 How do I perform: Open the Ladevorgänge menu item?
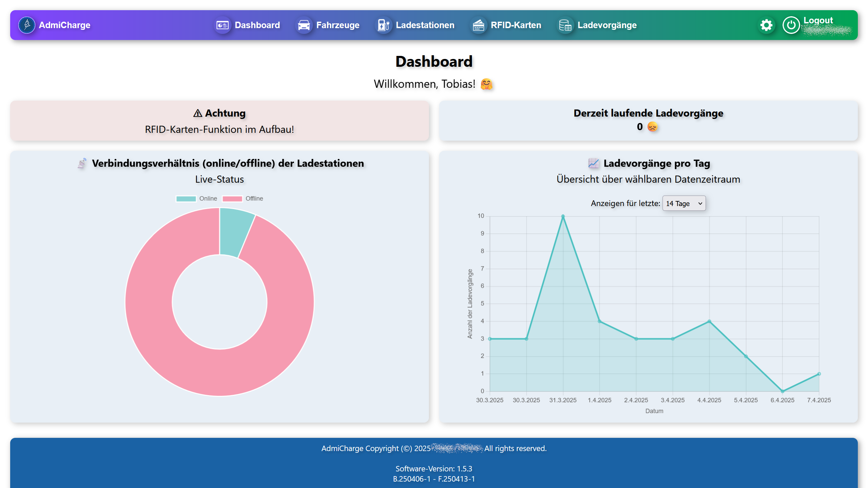(607, 25)
